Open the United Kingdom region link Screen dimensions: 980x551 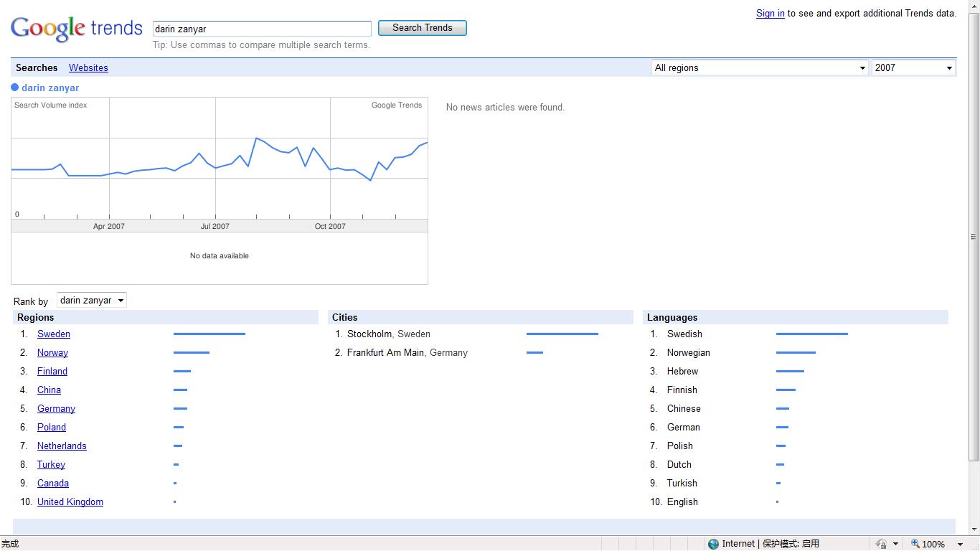[x=70, y=502]
